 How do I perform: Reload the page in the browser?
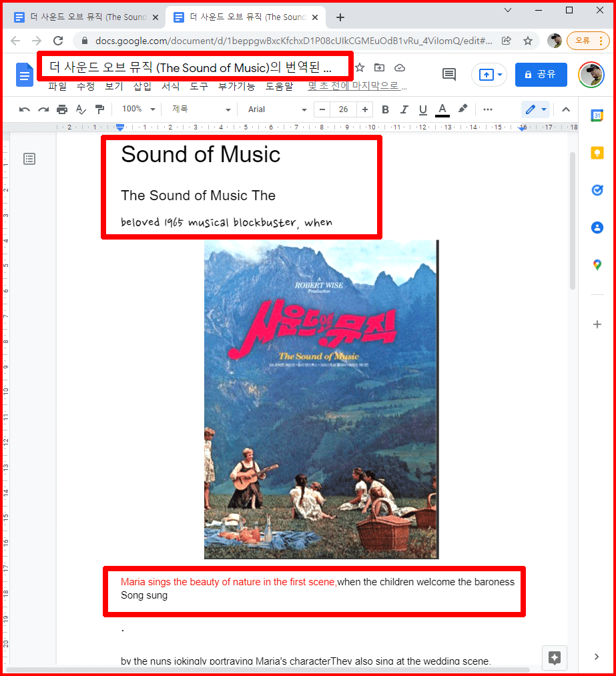tap(58, 41)
